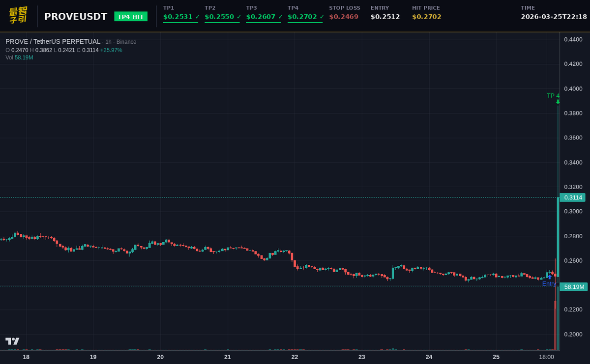
Task: Click the 量子智引 brand logo
Action: pyautogui.click(x=17, y=15)
